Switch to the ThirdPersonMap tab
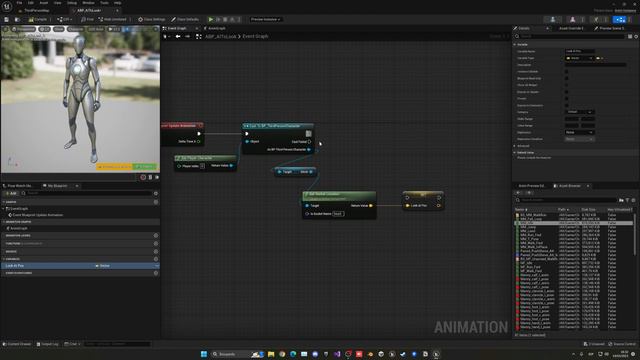640x360 pixels. (x=36, y=10)
